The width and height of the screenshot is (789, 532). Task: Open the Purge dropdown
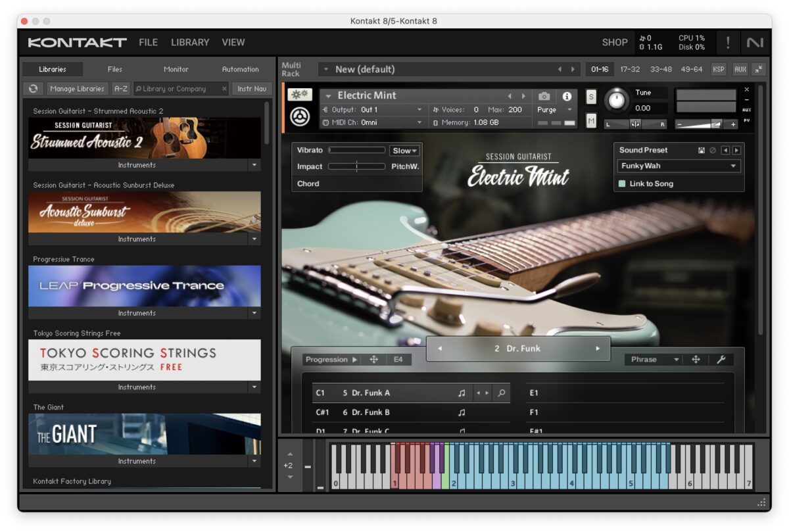point(555,110)
